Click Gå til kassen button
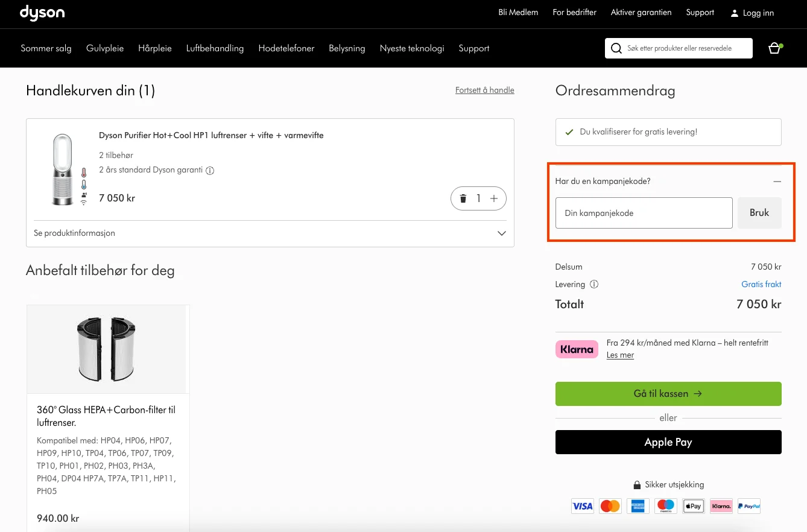 668,394
